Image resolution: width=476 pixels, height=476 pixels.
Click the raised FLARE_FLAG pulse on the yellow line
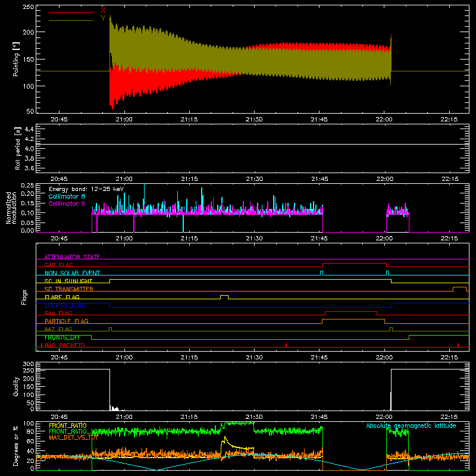pos(224,296)
